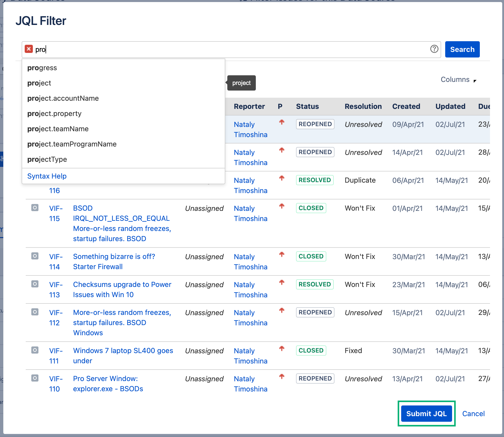Select project from the autocomplete dropdown
Image resolution: width=504 pixels, height=437 pixels.
point(39,83)
